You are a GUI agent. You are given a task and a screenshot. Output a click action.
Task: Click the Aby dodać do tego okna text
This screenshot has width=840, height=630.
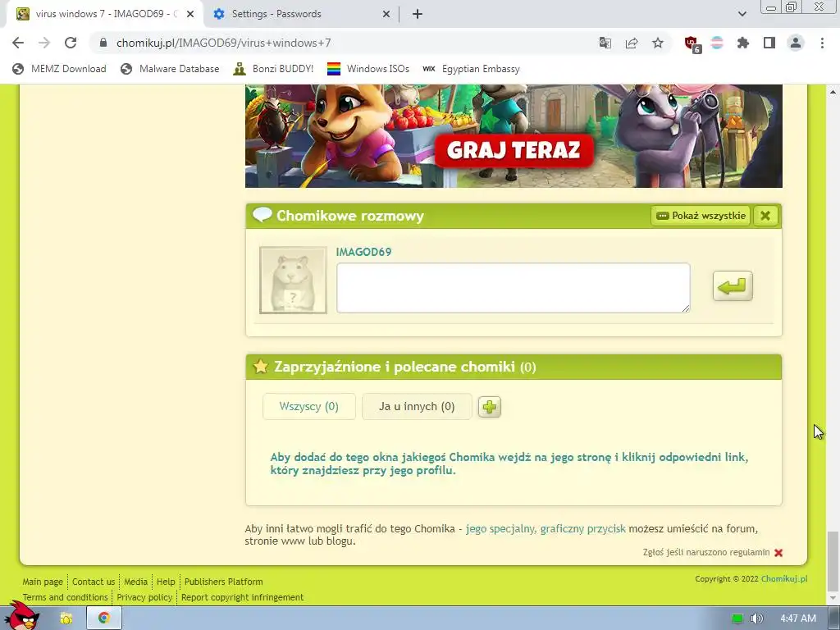tap(509, 464)
